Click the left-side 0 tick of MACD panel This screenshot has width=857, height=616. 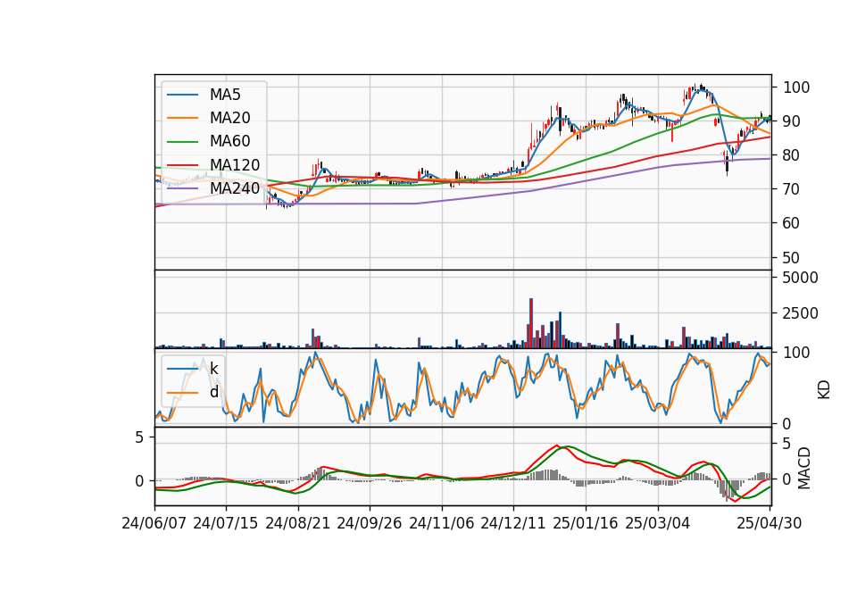click(139, 481)
